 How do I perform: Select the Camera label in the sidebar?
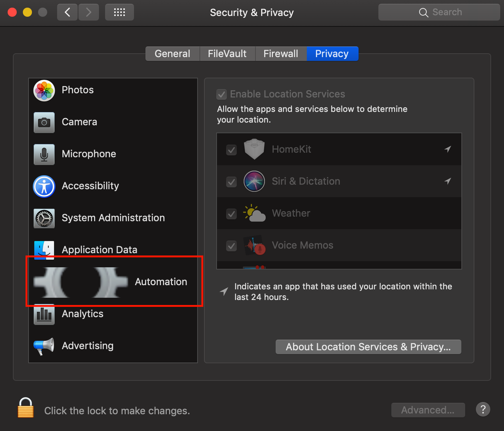pos(79,122)
